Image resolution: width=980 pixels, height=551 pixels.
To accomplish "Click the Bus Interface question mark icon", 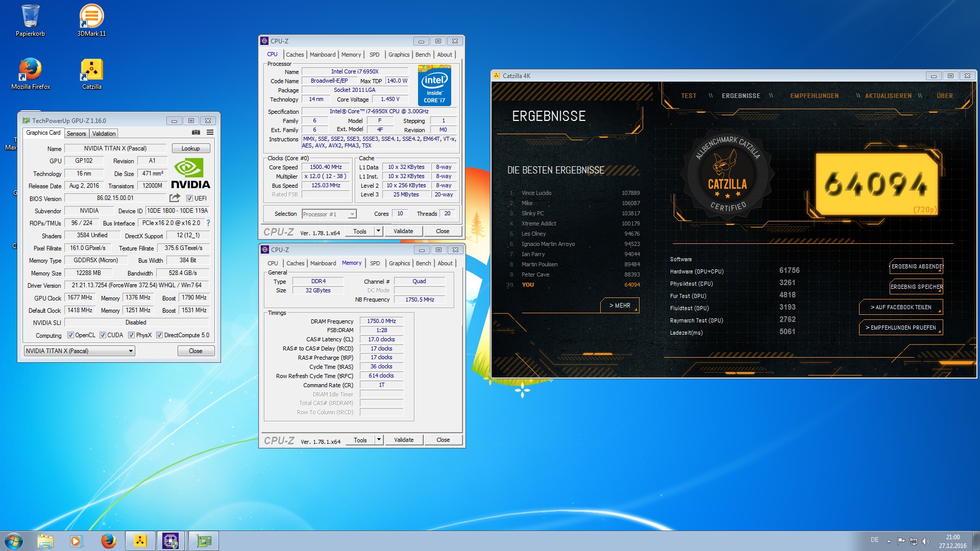I will 208,223.
